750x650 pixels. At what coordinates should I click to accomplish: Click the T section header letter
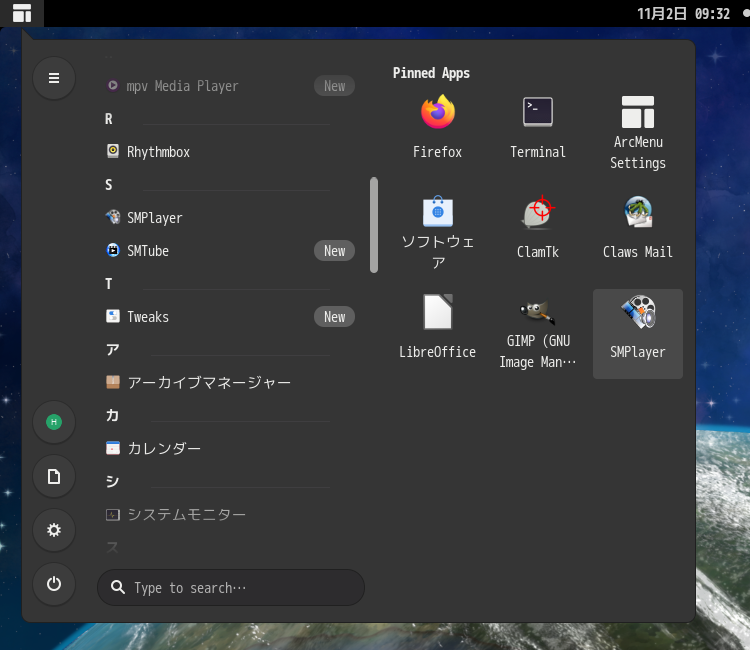click(x=109, y=284)
